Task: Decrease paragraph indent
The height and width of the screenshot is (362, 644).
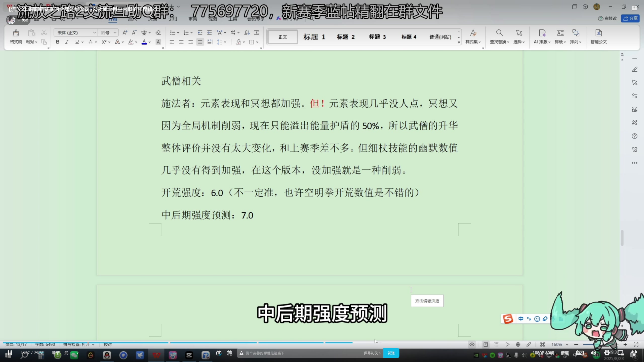Action: [x=200, y=33]
